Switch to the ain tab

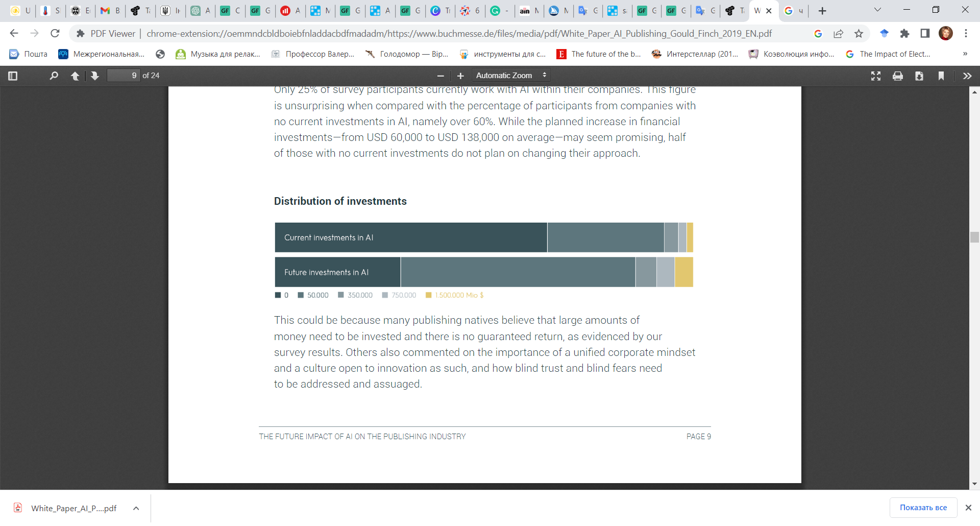coord(529,11)
